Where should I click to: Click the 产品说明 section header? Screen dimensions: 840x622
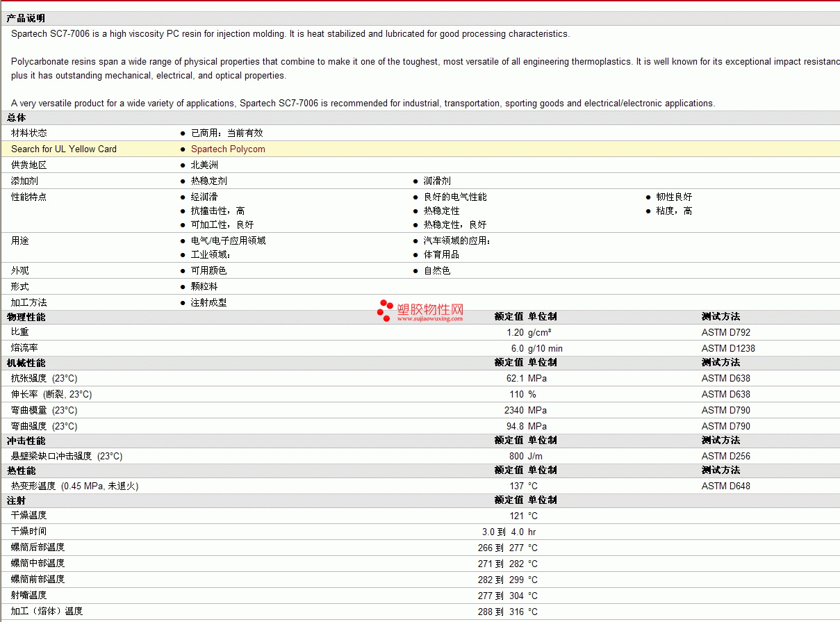tap(26, 18)
